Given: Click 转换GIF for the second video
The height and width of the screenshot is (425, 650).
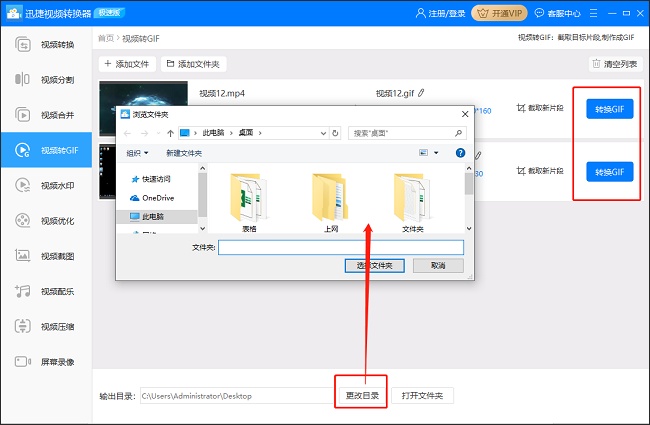Looking at the screenshot, I should point(609,172).
